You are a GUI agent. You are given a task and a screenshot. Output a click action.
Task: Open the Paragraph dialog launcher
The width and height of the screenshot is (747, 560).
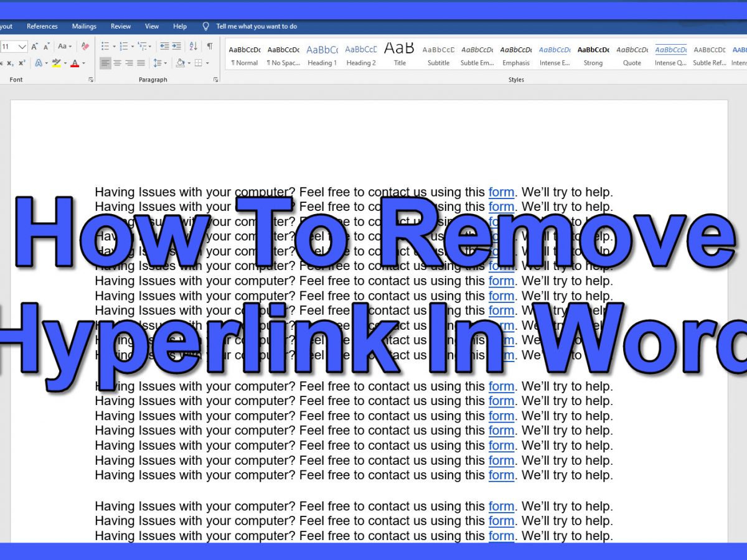tap(215, 80)
